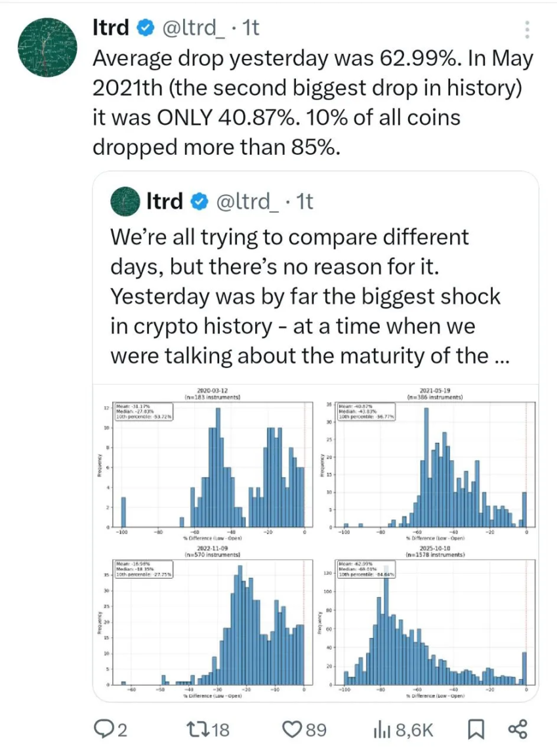The width and height of the screenshot is (557, 756).
Task: Click the quoted tweet's small profile avatar
Action: 125,202
